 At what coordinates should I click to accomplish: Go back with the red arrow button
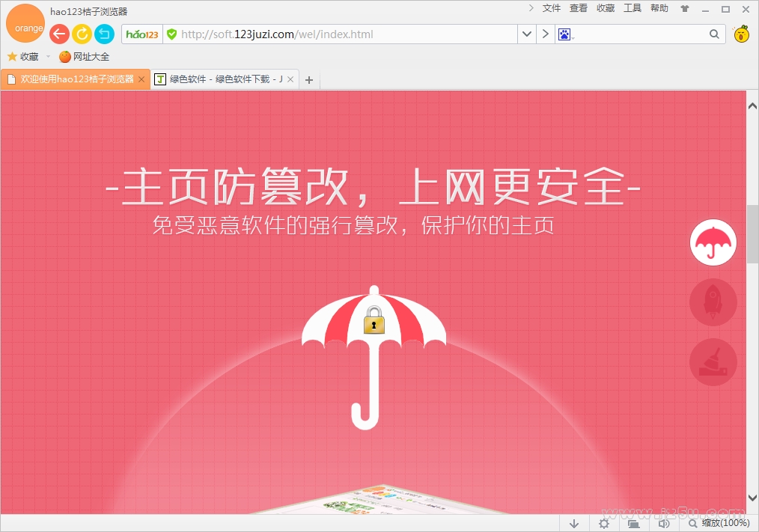(60, 34)
